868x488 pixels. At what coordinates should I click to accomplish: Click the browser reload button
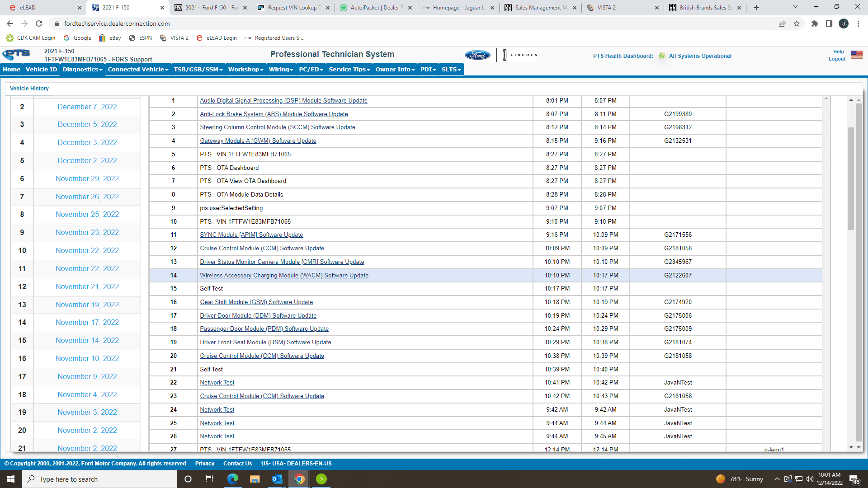[x=39, y=23]
